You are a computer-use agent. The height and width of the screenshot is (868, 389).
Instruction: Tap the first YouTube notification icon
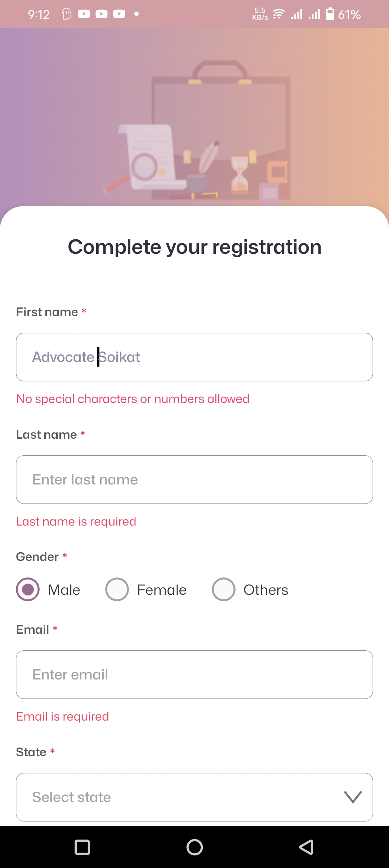[x=84, y=14]
